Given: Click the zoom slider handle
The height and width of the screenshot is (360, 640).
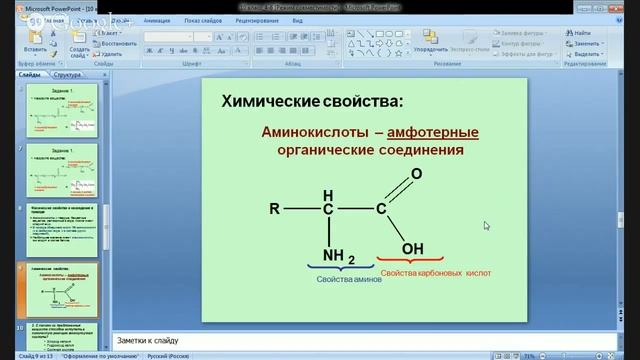Looking at the screenshot, I should 564,356.
